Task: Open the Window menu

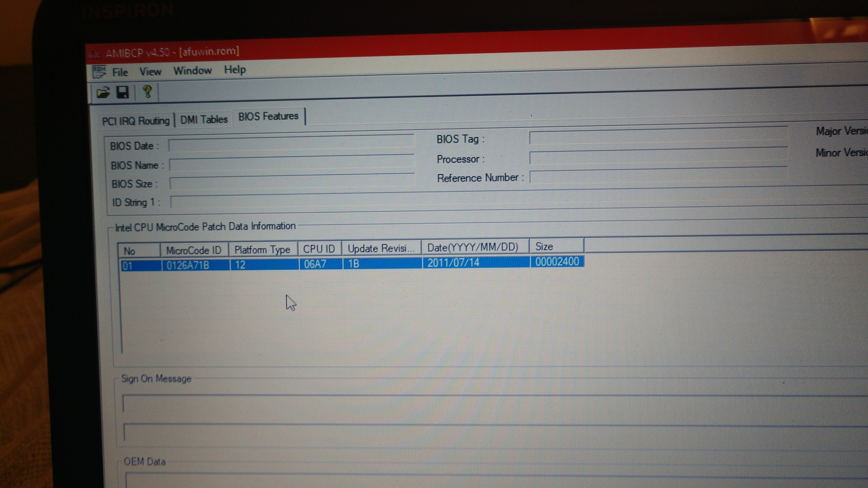Action: [192, 70]
